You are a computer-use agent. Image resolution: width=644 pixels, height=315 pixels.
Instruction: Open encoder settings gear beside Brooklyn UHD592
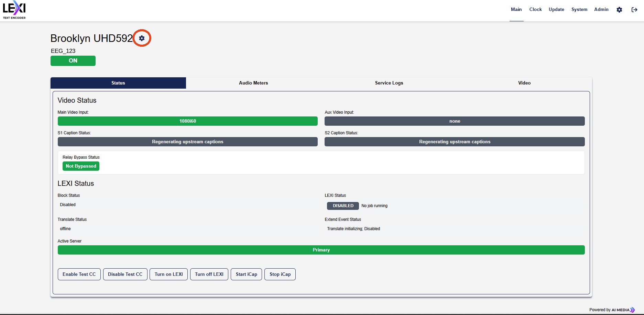coord(142,38)
